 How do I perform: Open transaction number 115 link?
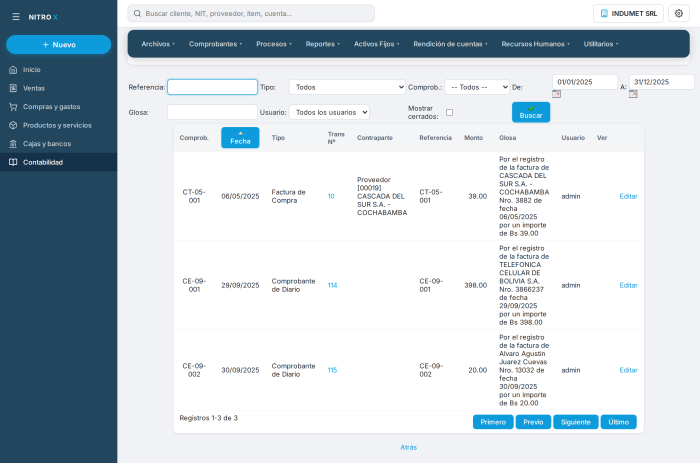coord(332,370)
